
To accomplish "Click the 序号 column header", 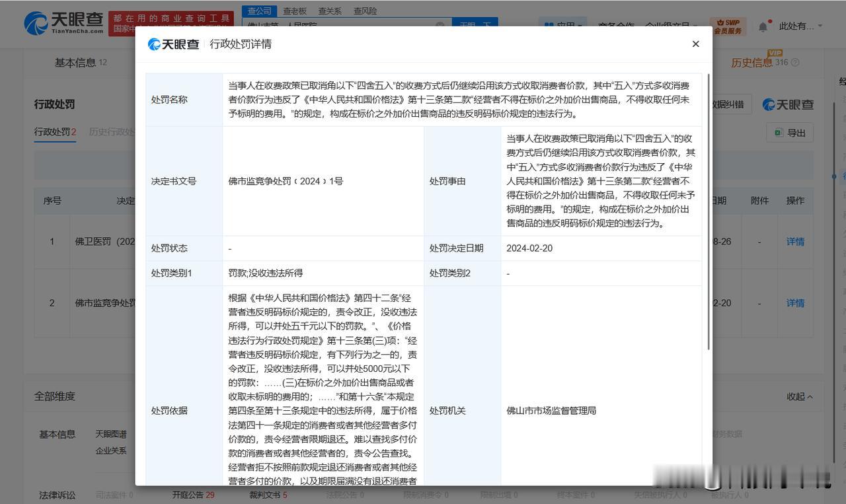I will (x=52, y=200).
